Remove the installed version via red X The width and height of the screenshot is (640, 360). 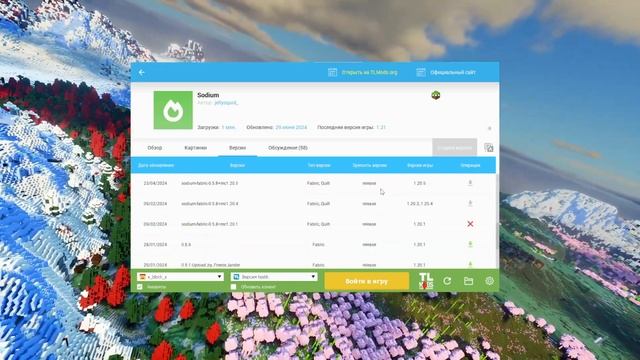tap(470, 224)
